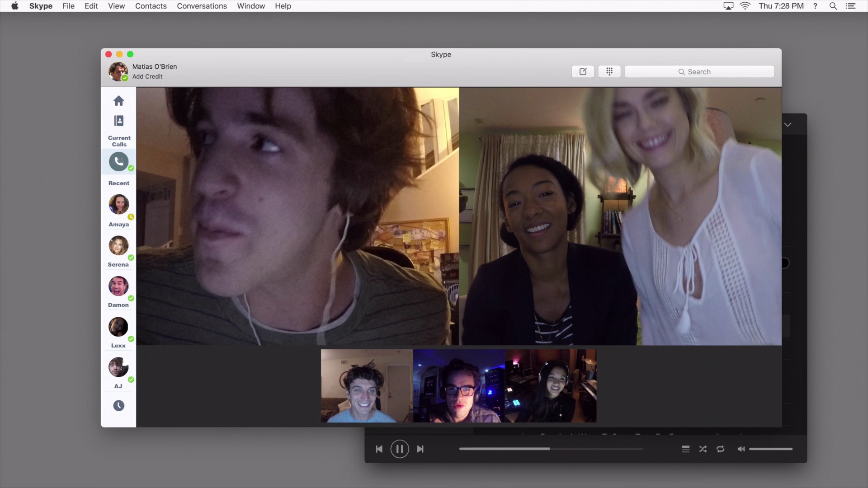Click the music player volume slider
This screenshot has height=488, width=868.
(770, 449)
